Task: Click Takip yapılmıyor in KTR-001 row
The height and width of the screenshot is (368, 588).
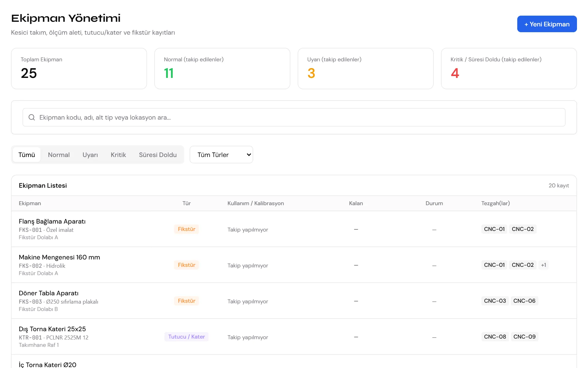Action: tap(248, 337)
